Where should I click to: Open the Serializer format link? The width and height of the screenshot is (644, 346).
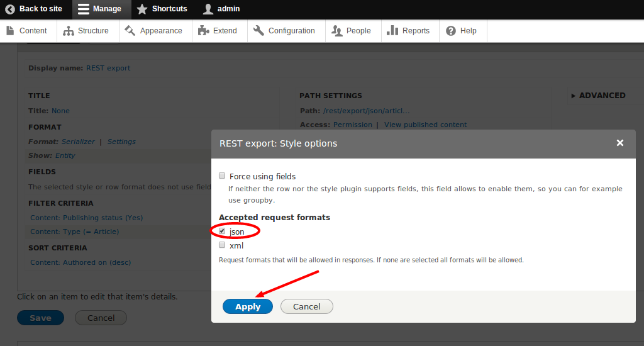coord(78,142)
